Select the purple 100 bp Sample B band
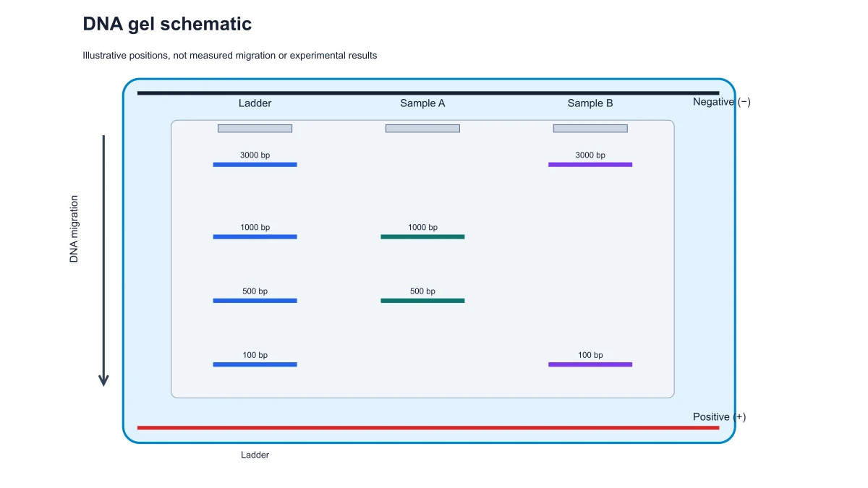Image resolution: width=868 pixels, height=488 pixels. [x=590, y=364]
